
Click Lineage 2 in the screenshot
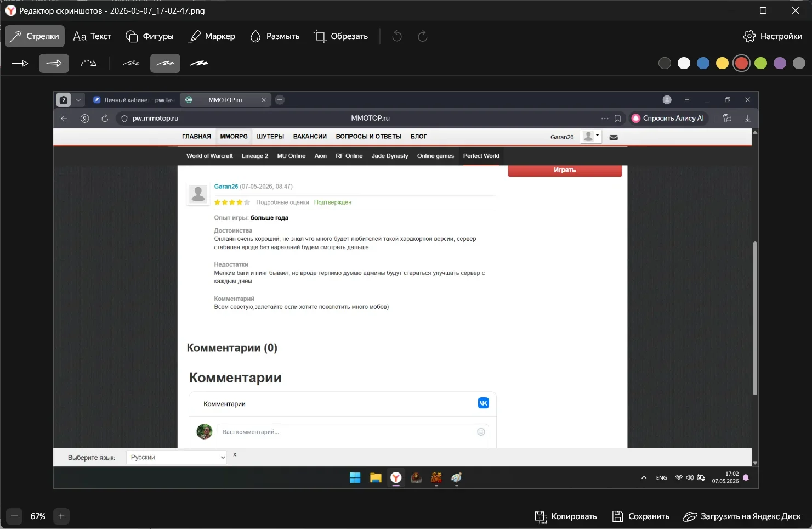pos(255,156)
